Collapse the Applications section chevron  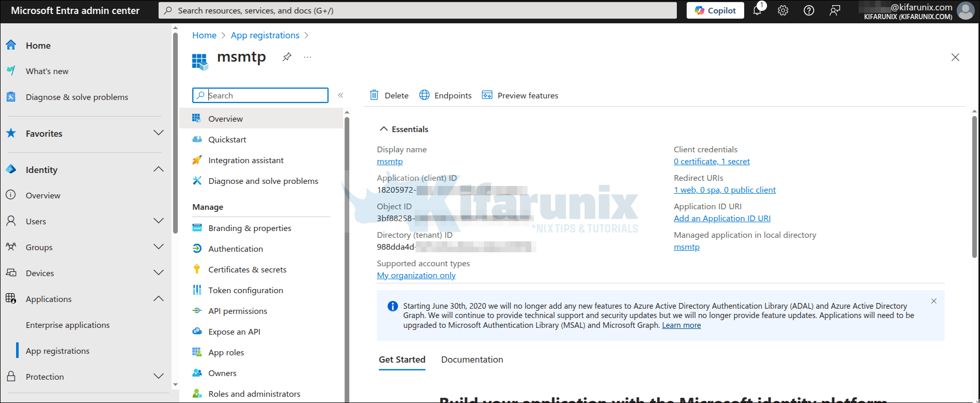point(159,299)
